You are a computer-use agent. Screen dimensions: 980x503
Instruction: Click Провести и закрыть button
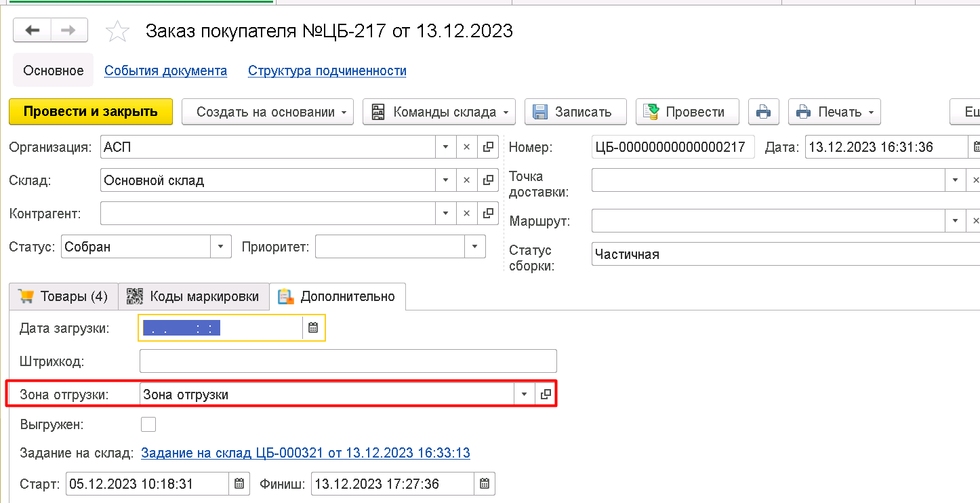(91, 112)
